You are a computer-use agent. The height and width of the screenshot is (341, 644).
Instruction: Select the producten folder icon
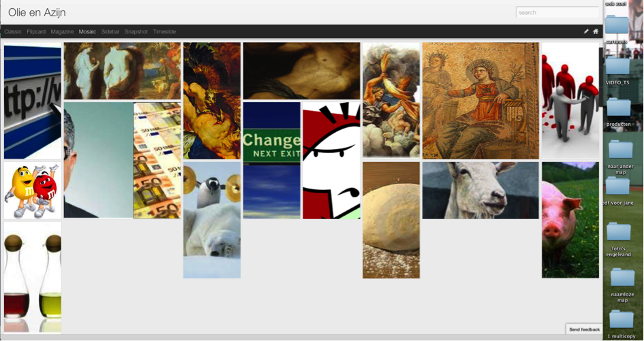(619, 108)
